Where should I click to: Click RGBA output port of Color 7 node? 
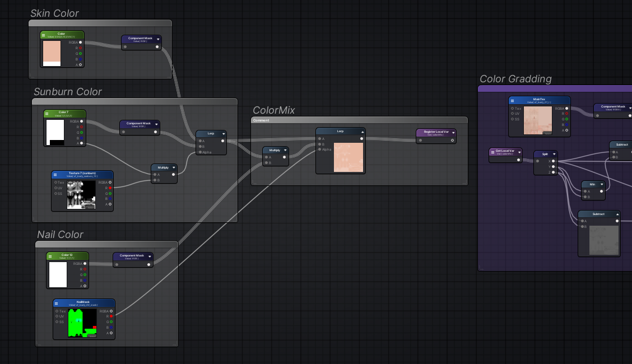(81, 121)
